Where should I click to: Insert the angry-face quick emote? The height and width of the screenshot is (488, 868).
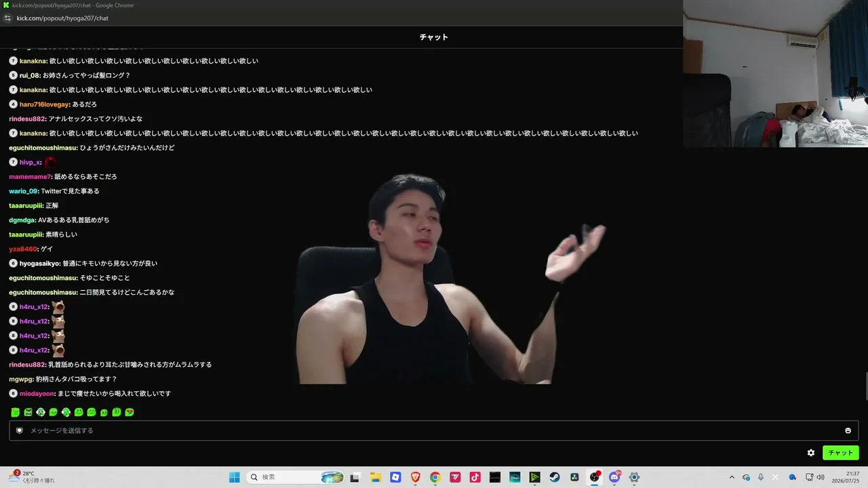(x=28, y=412)
